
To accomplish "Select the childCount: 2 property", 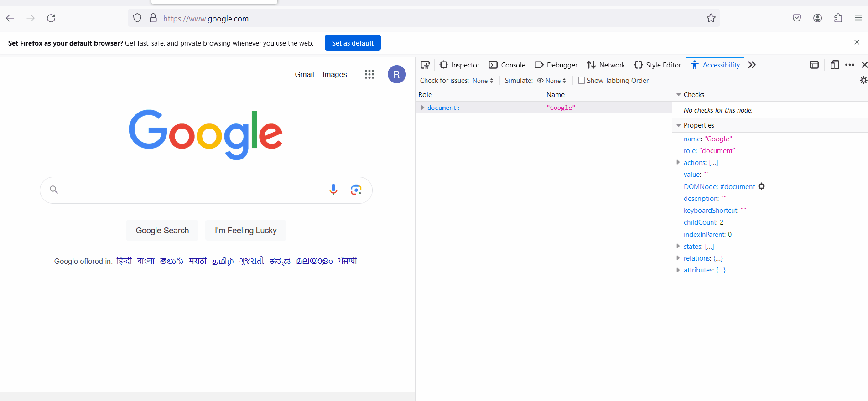I will (x=703, y=222).
